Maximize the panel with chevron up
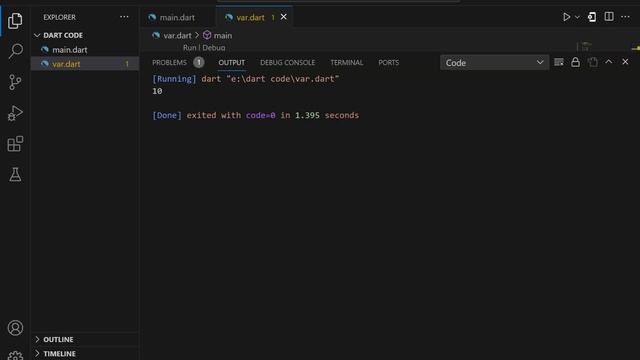The image size is (640, 360). (x=609, y=62)
